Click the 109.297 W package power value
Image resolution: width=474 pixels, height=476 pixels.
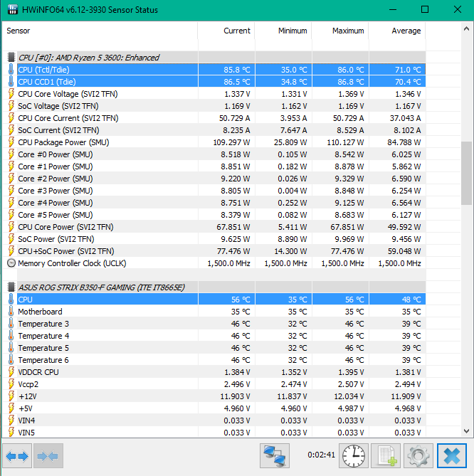point(232,142)
